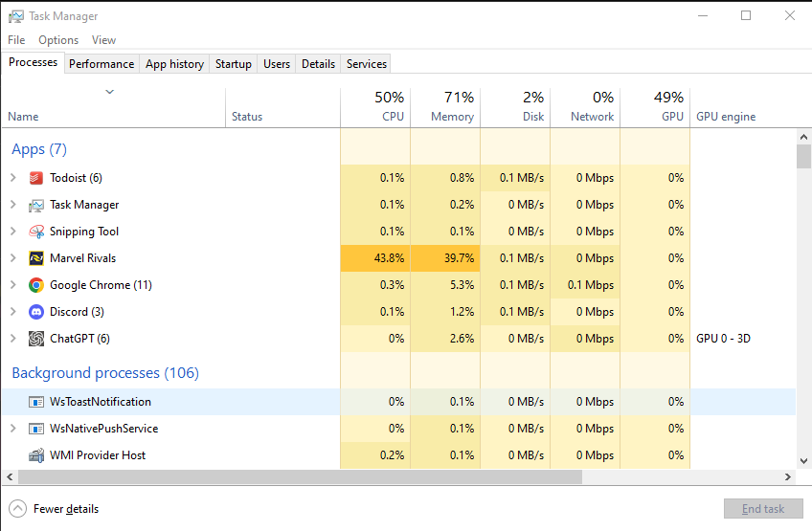Click the vertical scrollbar up arrow

803,137
